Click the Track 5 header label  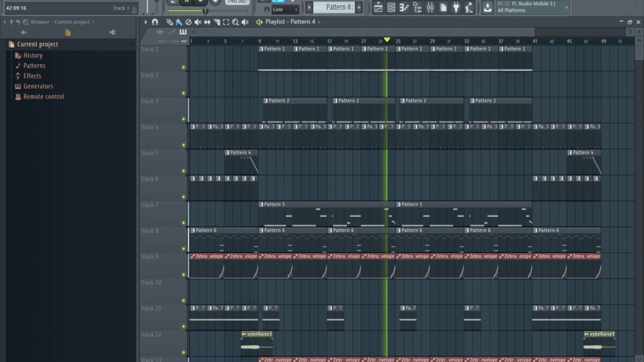click(149, 153)
